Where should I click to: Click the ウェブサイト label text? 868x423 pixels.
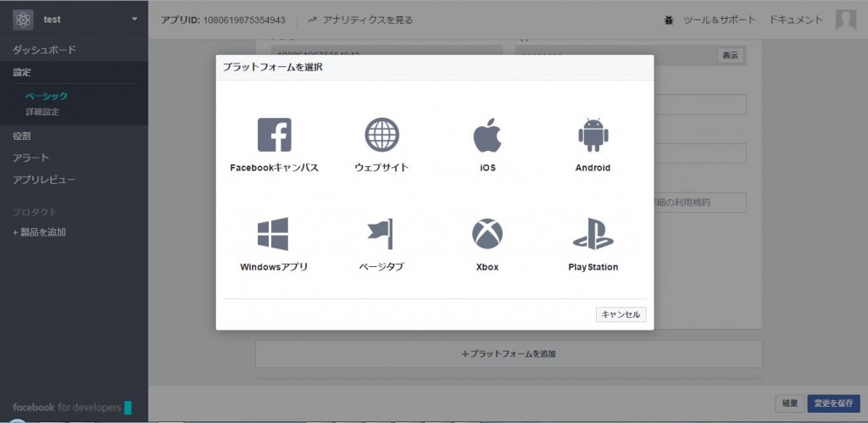[x=381, y=168]
